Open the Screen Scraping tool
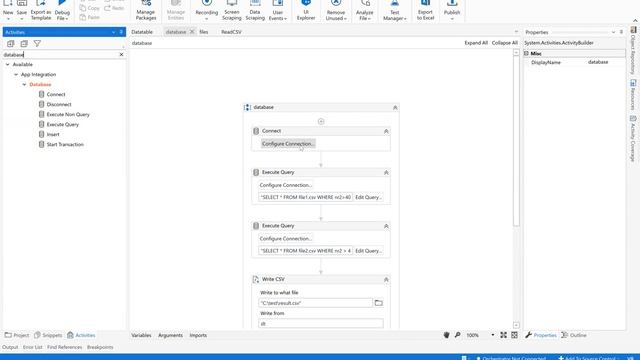Viewport: 640px width, 360px height. pyautogui.click(x=231, y=11)
